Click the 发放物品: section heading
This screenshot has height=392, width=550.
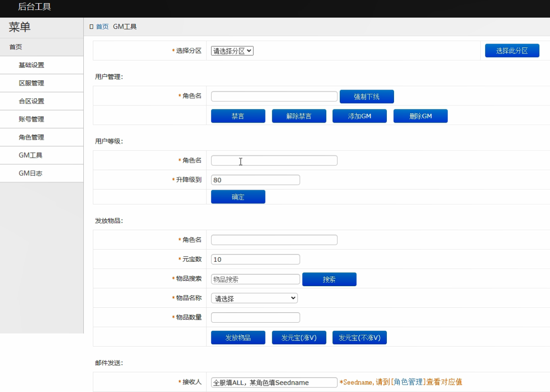109,221
